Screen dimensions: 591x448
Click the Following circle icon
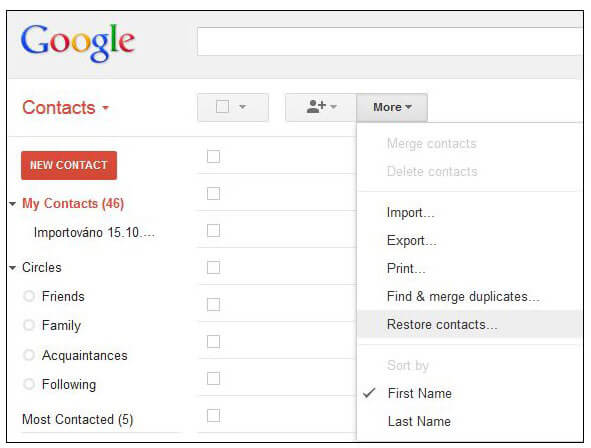click(29, 384)
